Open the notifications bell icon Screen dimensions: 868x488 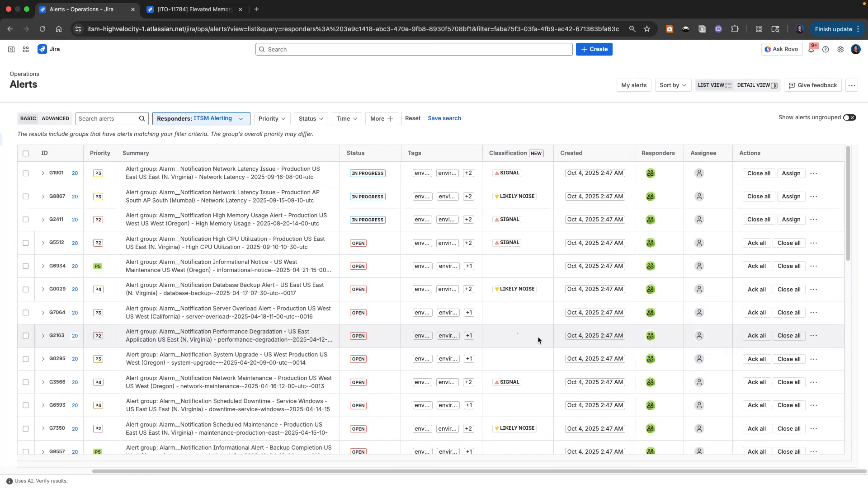[x=811, y=49]
